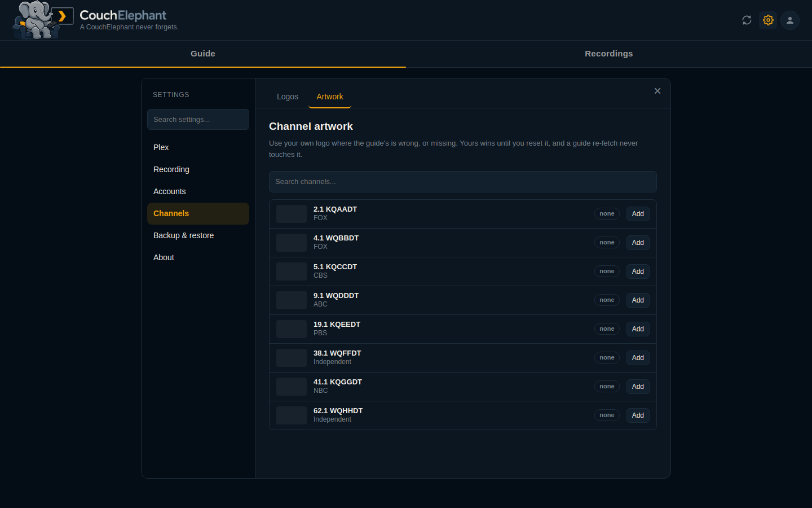Click the PBS network label

tap(320, 333)
